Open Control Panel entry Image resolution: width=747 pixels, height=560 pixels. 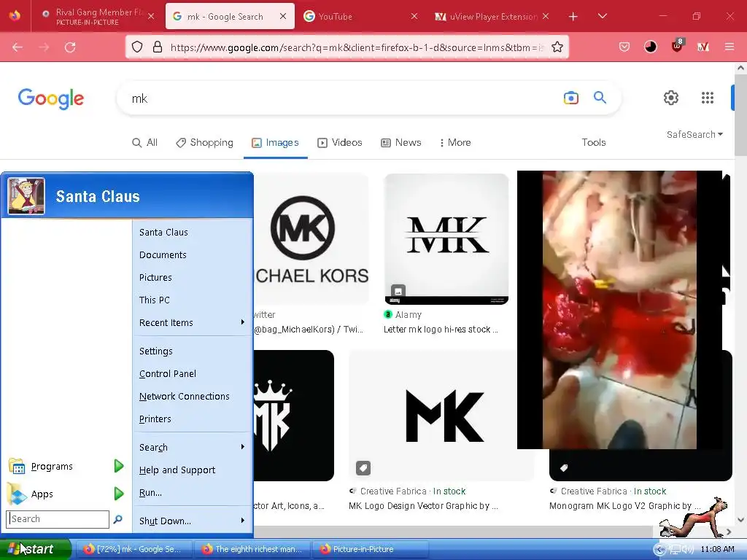pos(192,374)
